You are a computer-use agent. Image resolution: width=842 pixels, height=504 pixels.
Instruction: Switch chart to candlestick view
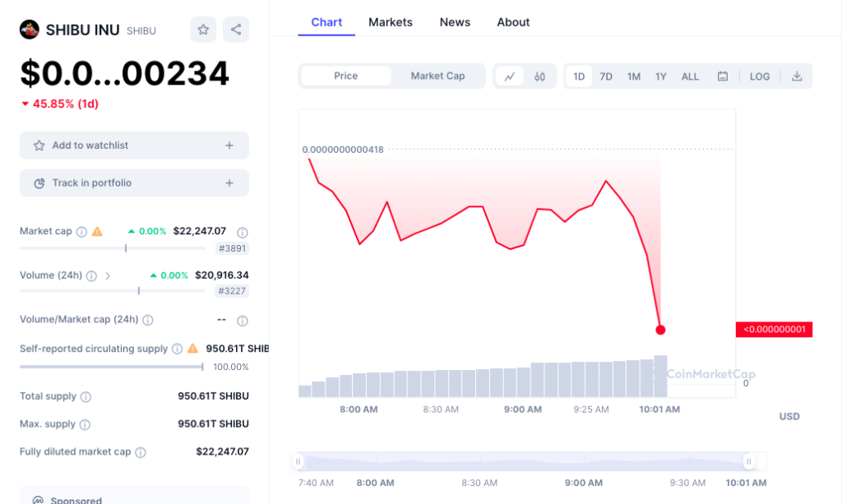(x=538, y=76)
